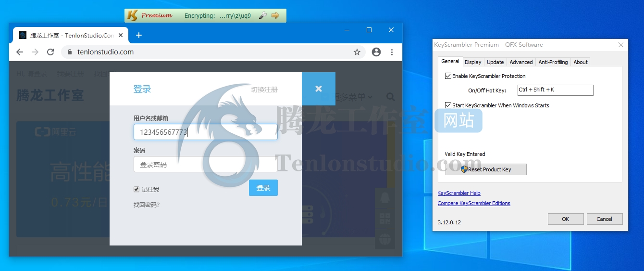Switch to the Display tab
The image size is (644, 271).
(473, 62)
